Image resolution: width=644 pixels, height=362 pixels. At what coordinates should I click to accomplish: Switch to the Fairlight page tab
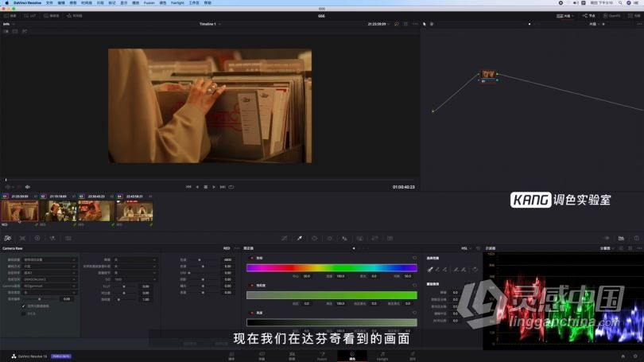[382, 356]
